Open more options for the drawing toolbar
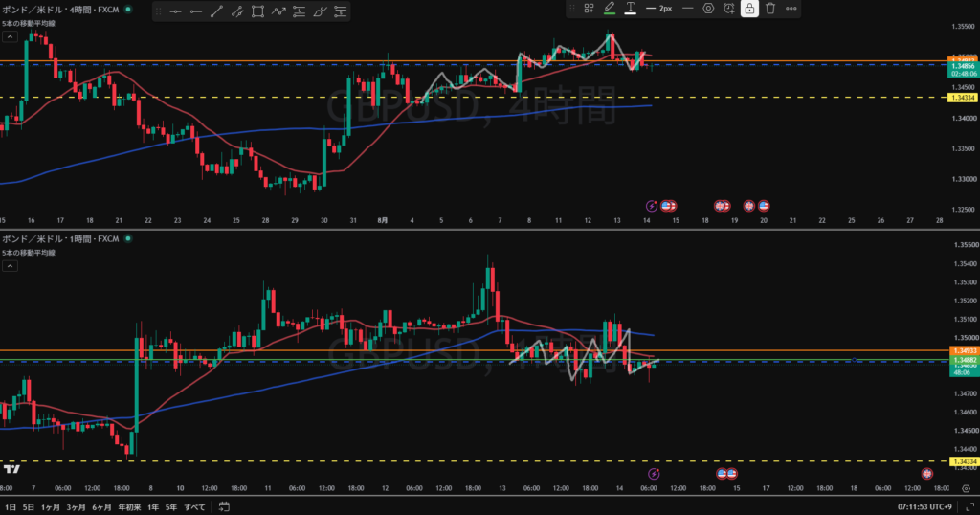This screenshot has height=515, width=980. [x=791, y=9]
